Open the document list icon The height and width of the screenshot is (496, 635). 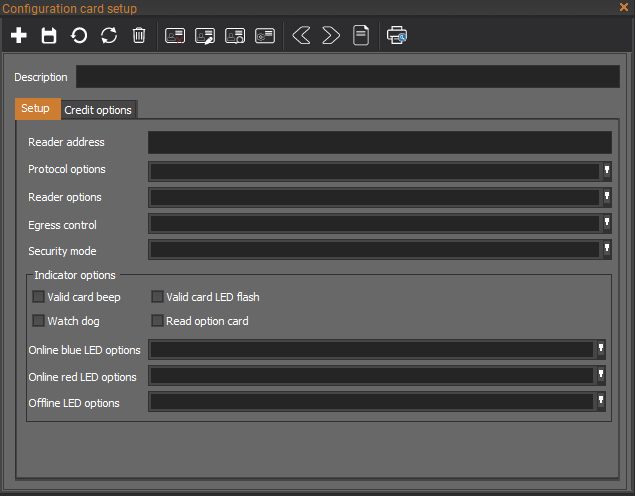[361, 36]
